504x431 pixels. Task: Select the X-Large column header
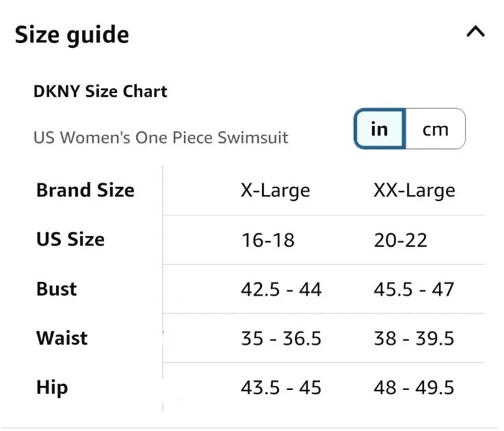(x=275, y=190)
